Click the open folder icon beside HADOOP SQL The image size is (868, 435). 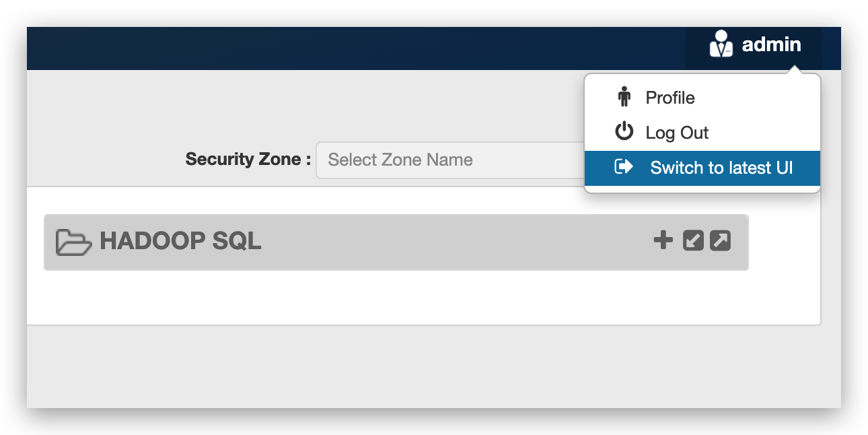coord(73,242)
